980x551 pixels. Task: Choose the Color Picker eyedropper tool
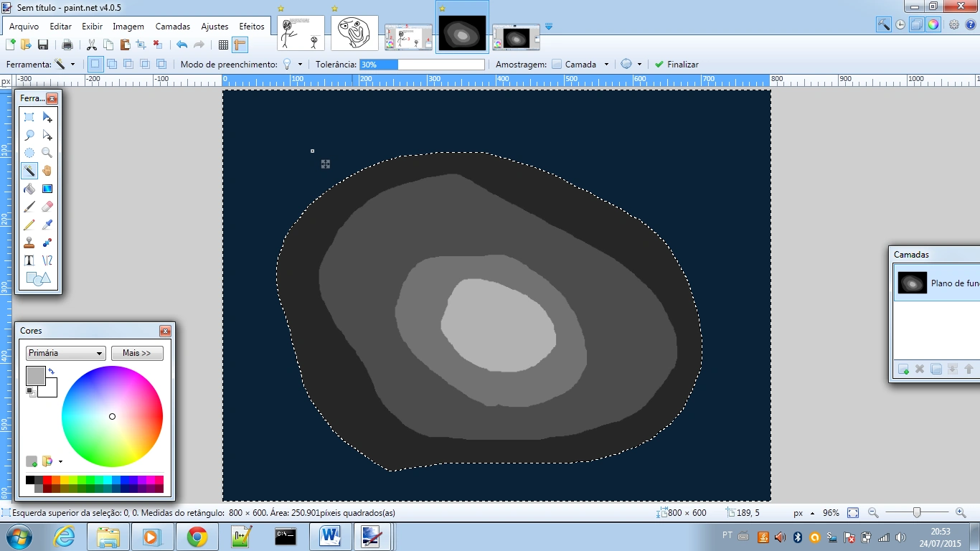(x=47, y=225)
